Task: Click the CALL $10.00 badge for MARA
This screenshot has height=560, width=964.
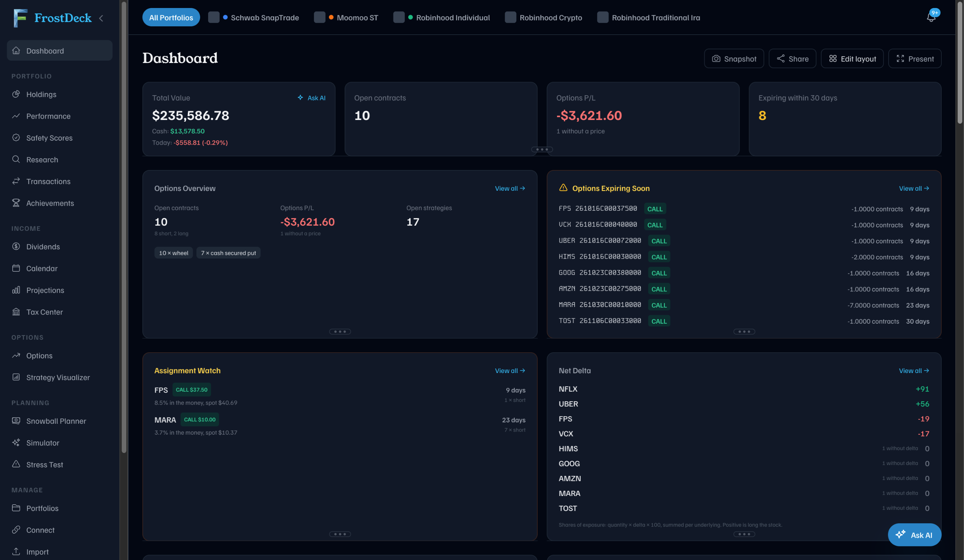Action: [200, 420]
